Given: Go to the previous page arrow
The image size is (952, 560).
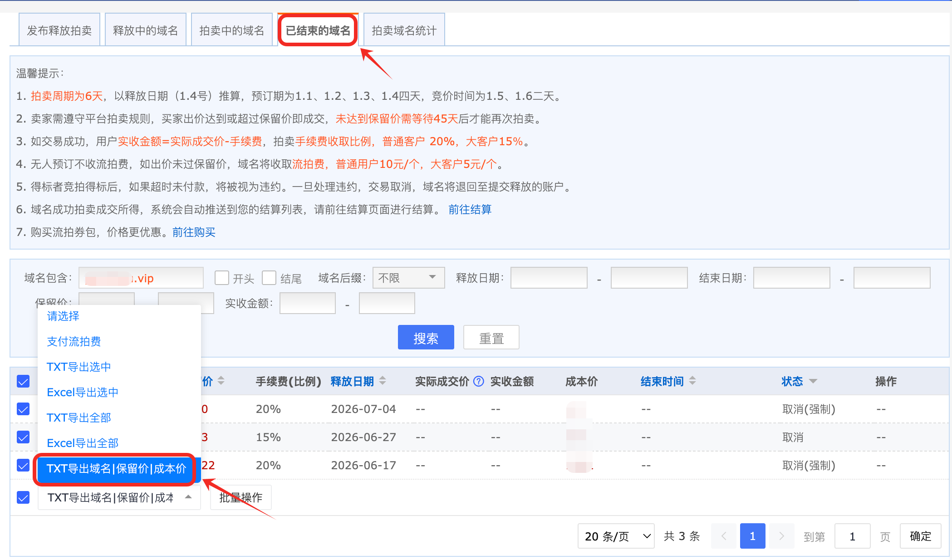Looking at the screenshot, I should coord(724,536).
